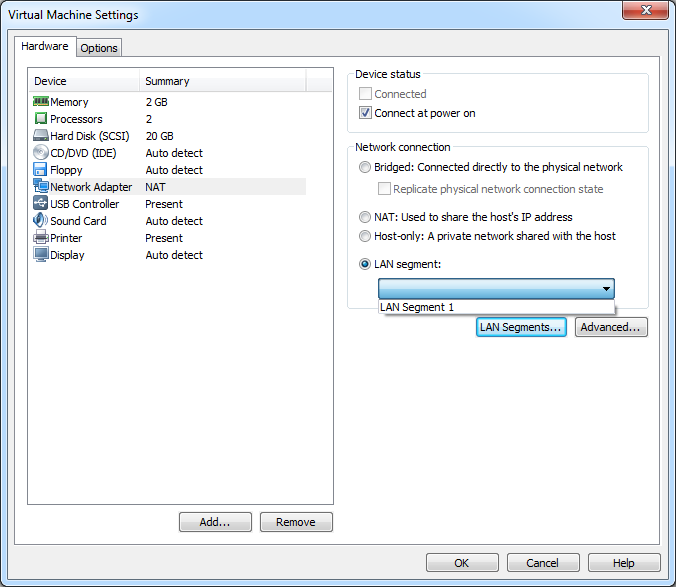Image resolution: width=676 pixels, height=587 pixels.
Task: Choose the Bridged network radio button
Action: point(365,167)
